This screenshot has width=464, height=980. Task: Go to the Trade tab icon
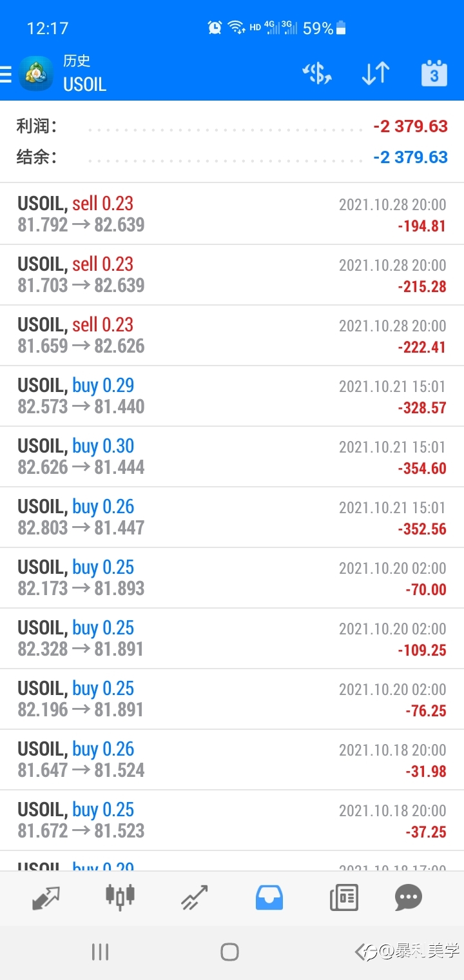click(x=195, y=897)
